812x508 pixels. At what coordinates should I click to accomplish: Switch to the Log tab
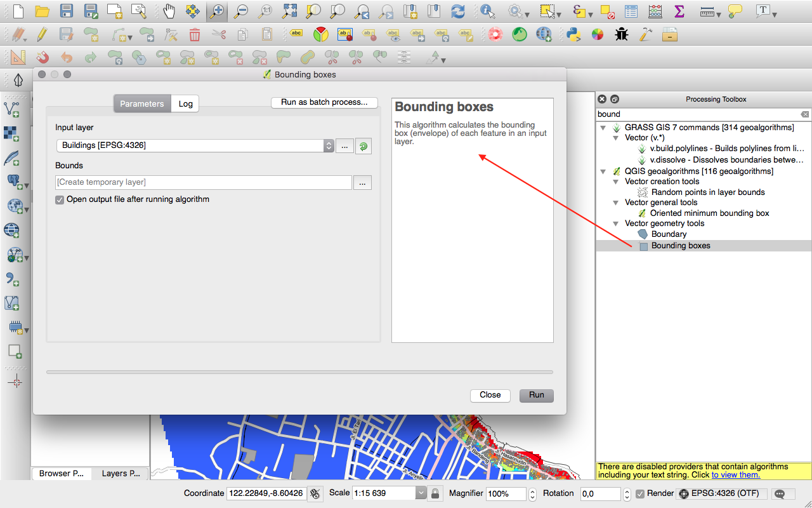click(185, 104)
